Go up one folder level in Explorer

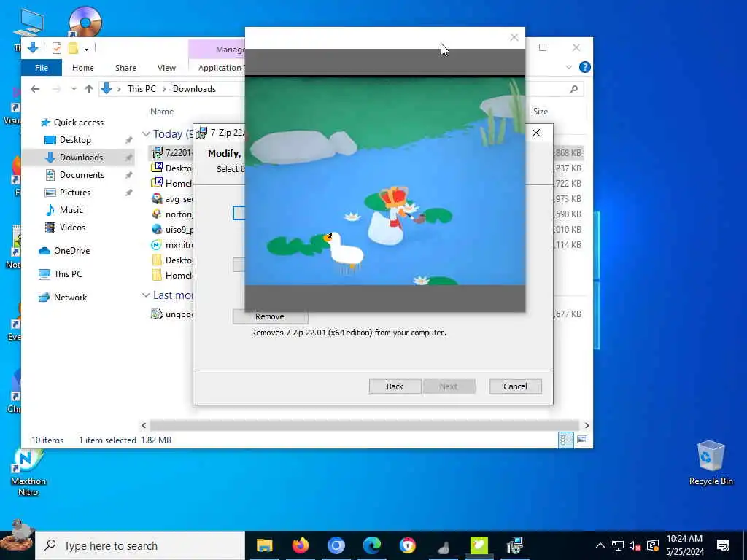click(88, 89)
